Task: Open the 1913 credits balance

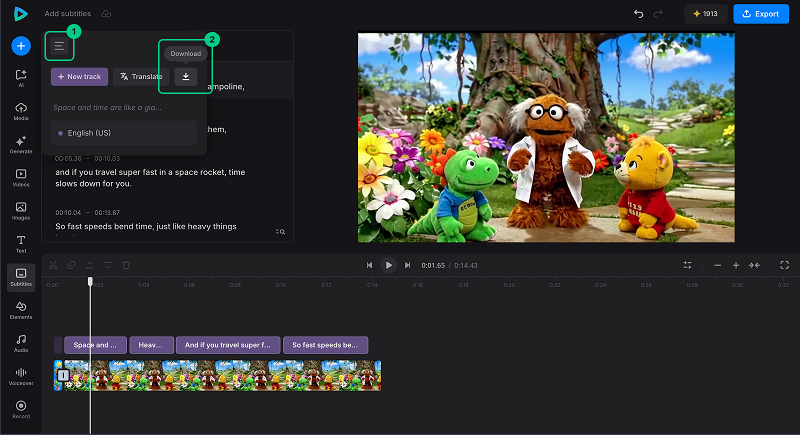Action: tap(706, 14)
